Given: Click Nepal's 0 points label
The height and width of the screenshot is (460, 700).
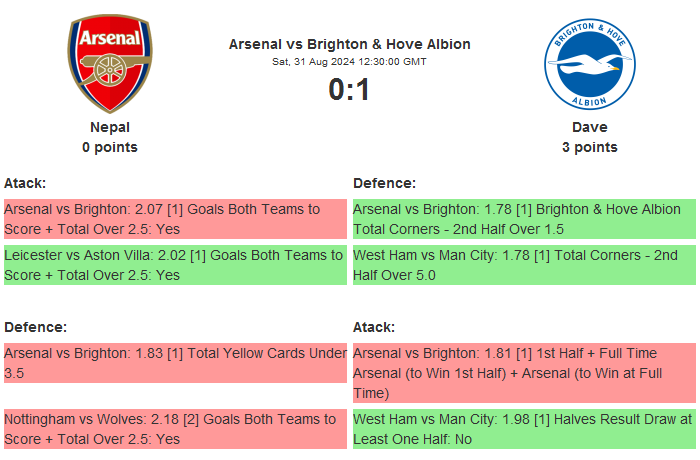Looking at the screenshot, I should pos(110,147).
